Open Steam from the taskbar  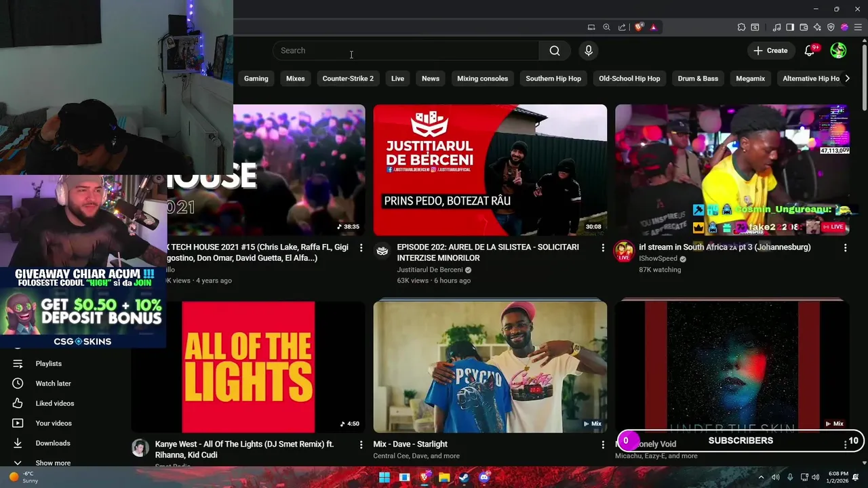coord(463,477)
